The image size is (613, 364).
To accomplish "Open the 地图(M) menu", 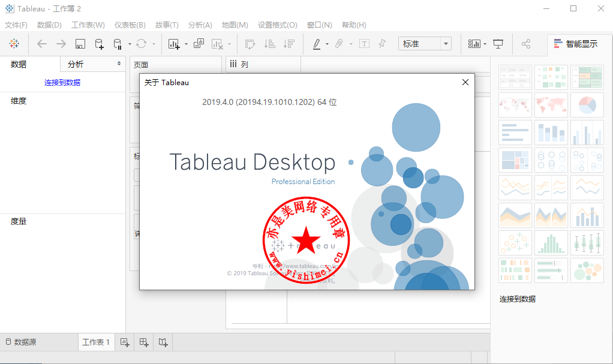I will click(x=235, y=25).
